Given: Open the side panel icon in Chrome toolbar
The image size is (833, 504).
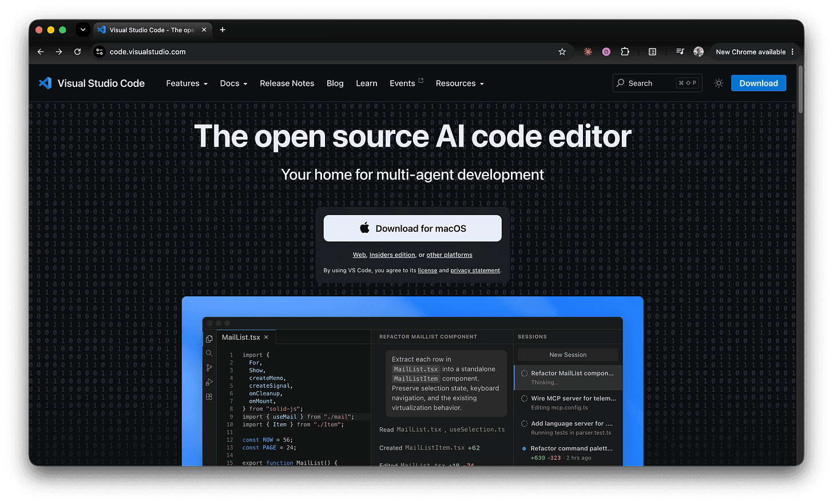Looking at the screenshot, I should click(x=652, y=51).
